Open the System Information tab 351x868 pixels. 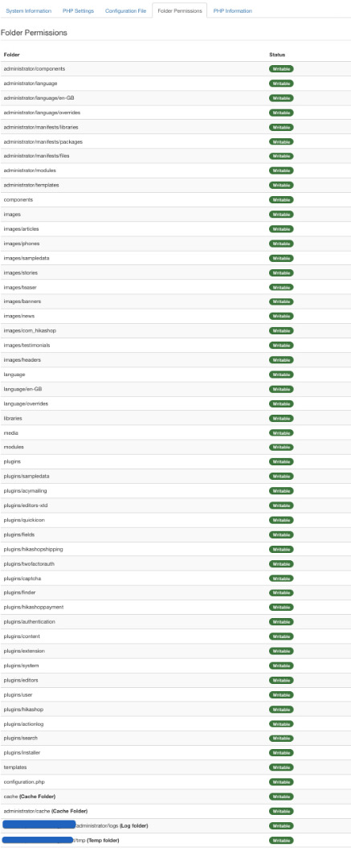pos(28,11)
